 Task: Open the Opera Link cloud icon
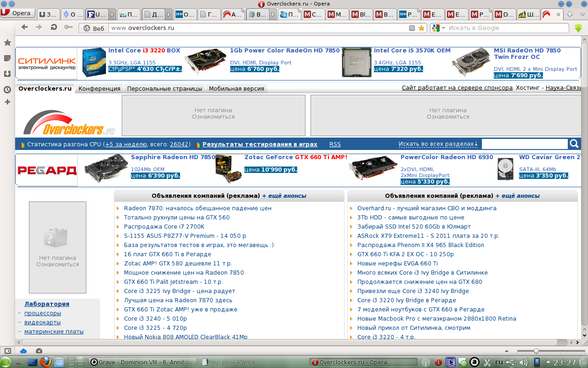[x=23, y=351]
